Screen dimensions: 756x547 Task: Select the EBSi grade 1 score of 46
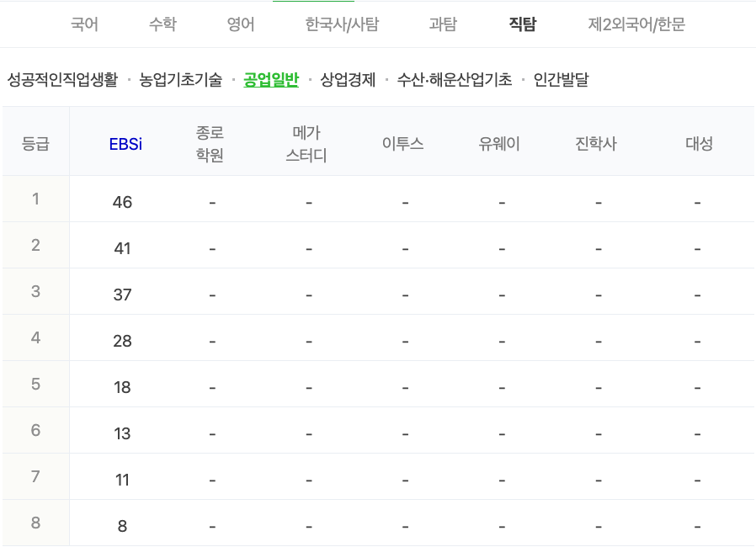121,201
